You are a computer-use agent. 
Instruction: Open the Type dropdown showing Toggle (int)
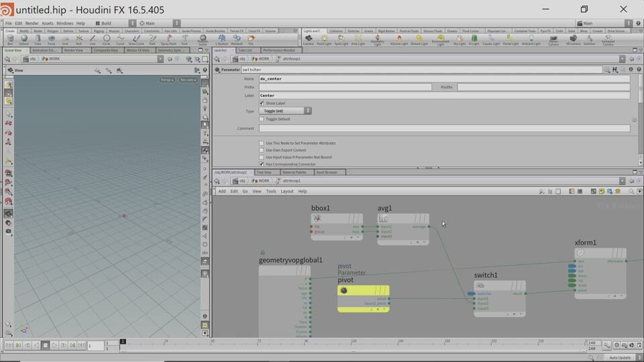(x=285, y=111)
